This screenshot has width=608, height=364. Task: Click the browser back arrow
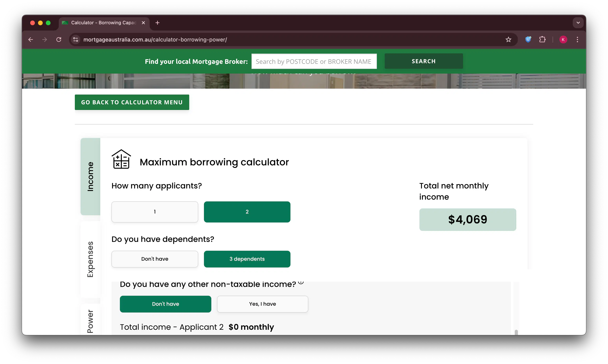[x=30, y=40]
